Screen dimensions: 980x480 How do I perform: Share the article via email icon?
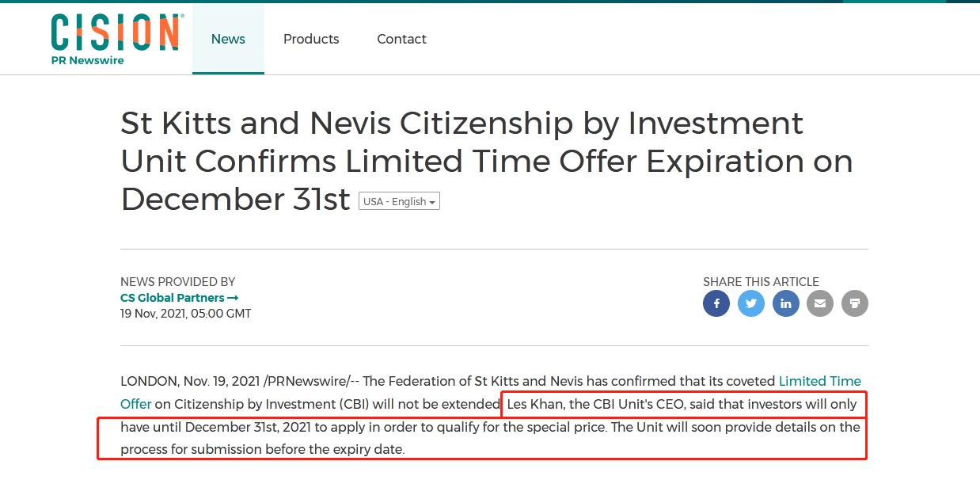[820, 303]
